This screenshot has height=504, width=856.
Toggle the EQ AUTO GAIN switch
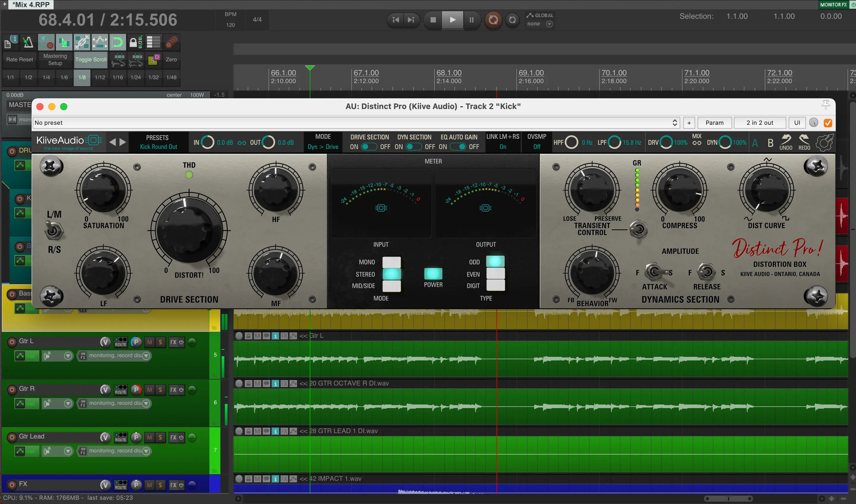click(x=458, y=147)
